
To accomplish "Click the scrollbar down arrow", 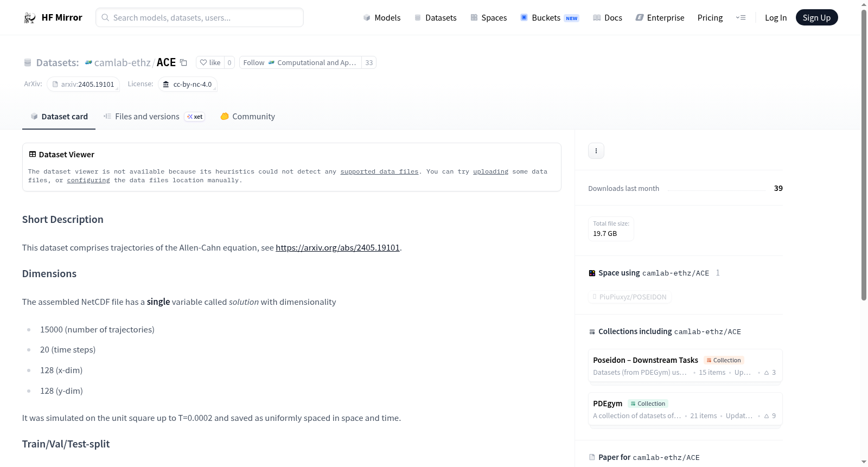I will [864, 462].
